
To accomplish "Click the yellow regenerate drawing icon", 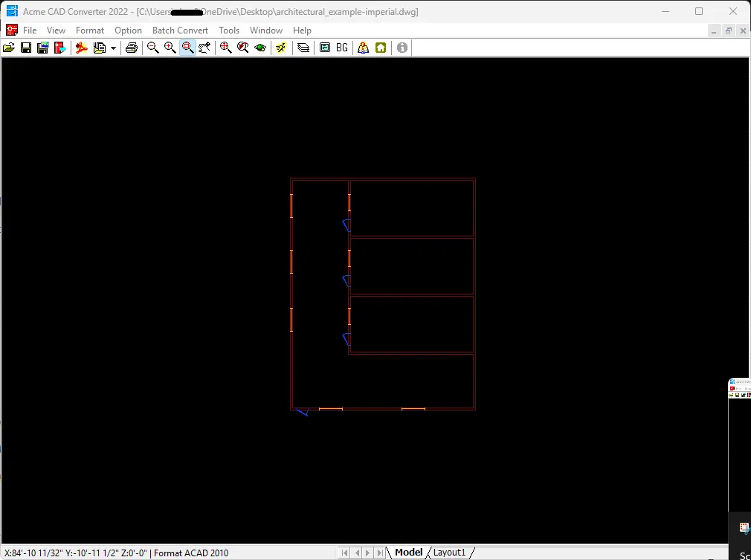I will click(281, 48).
